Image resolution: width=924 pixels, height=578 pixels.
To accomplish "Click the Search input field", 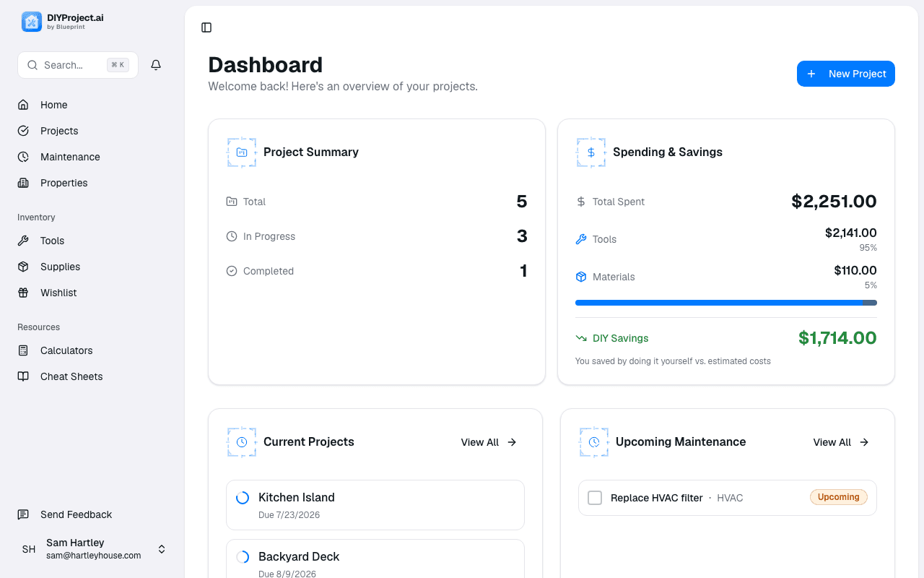I will click(x=78, y=65).
